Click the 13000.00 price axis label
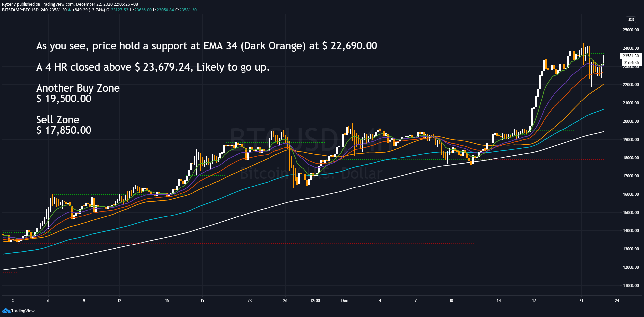 pyautogui.click(x=631, y=249)
